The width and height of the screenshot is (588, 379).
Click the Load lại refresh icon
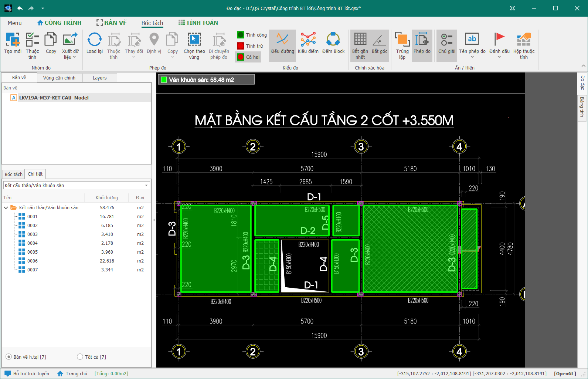[x=95, y=40]
